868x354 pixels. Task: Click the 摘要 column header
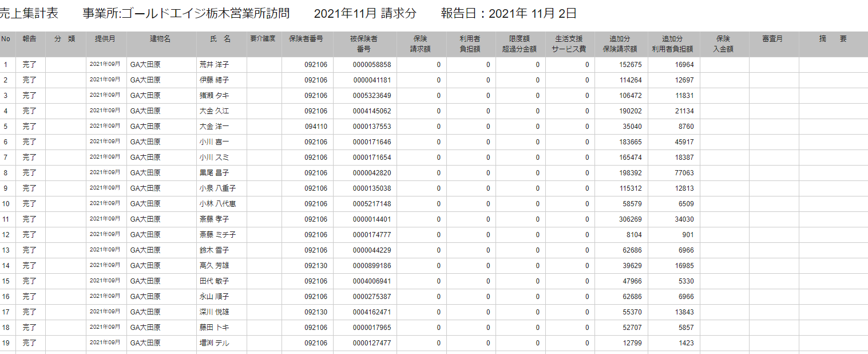pyautogui.click(x=833, y=39)
